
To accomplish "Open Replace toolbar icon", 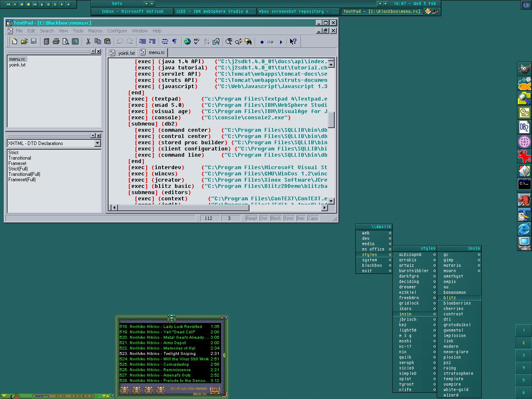I will 239,42.
